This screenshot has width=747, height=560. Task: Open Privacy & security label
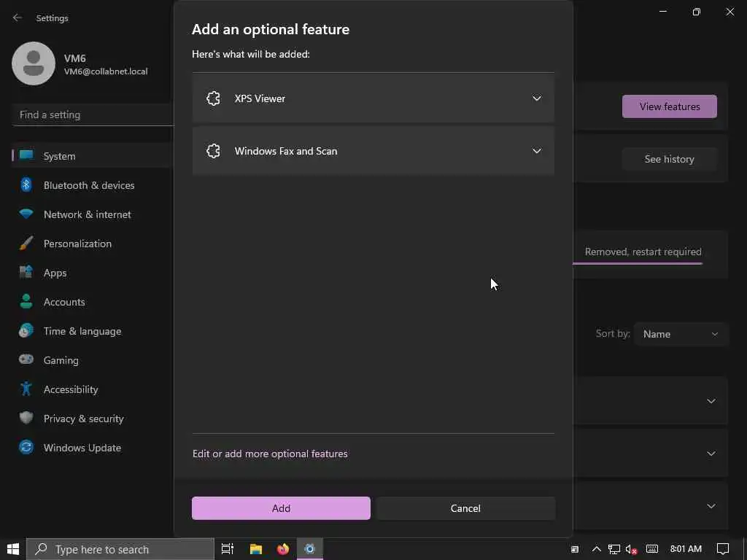pyautogui.click(x=83, y=419)
